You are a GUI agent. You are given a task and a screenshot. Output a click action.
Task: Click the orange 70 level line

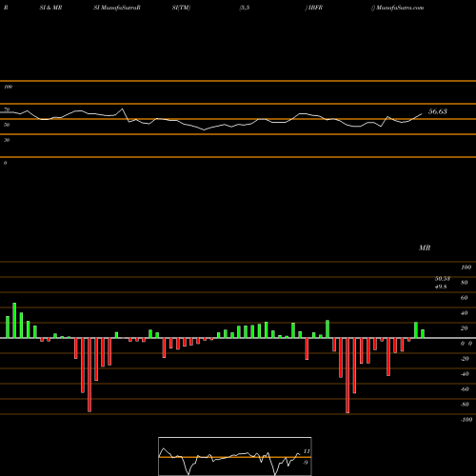coord(238,104)
